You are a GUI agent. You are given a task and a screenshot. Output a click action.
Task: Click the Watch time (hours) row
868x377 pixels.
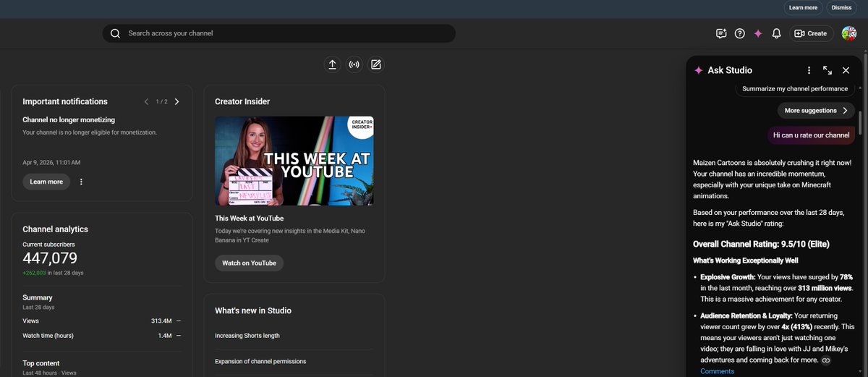[102, 335]
